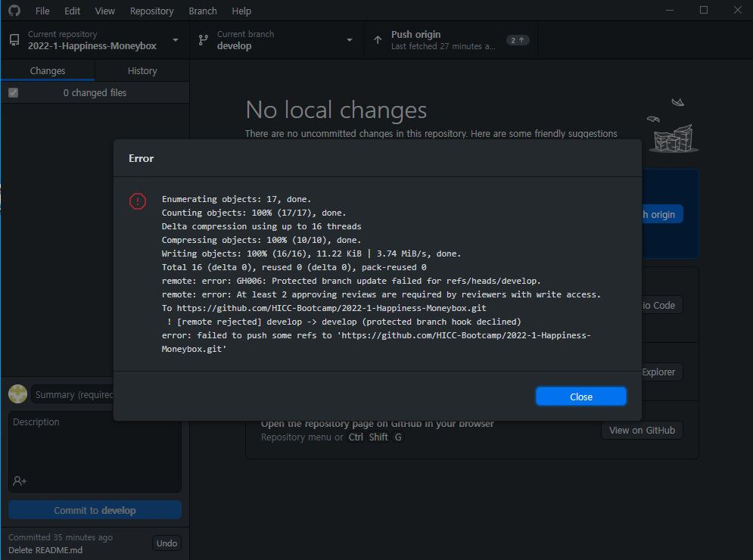The width and height of the screenshot is (753, 560).
Task: Open the Current branch dropdown chevron
Action: point(349,39)
